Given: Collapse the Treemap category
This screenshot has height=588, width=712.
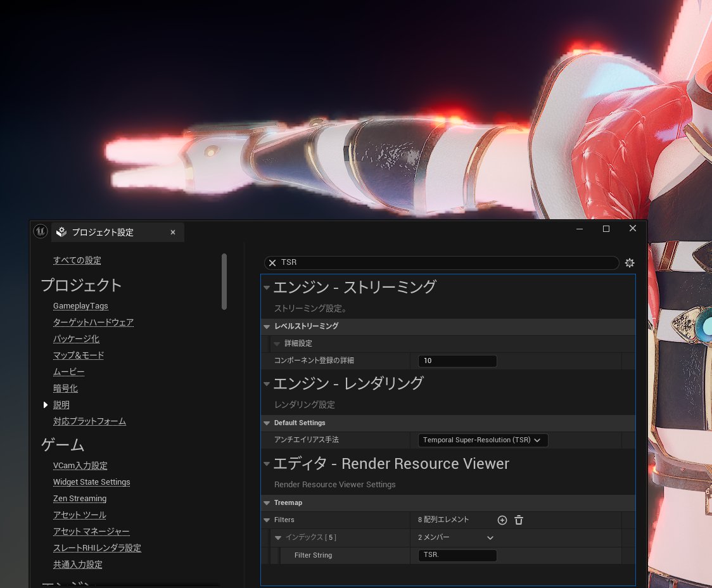Looking at the screenshot, I should pos(267,503).
